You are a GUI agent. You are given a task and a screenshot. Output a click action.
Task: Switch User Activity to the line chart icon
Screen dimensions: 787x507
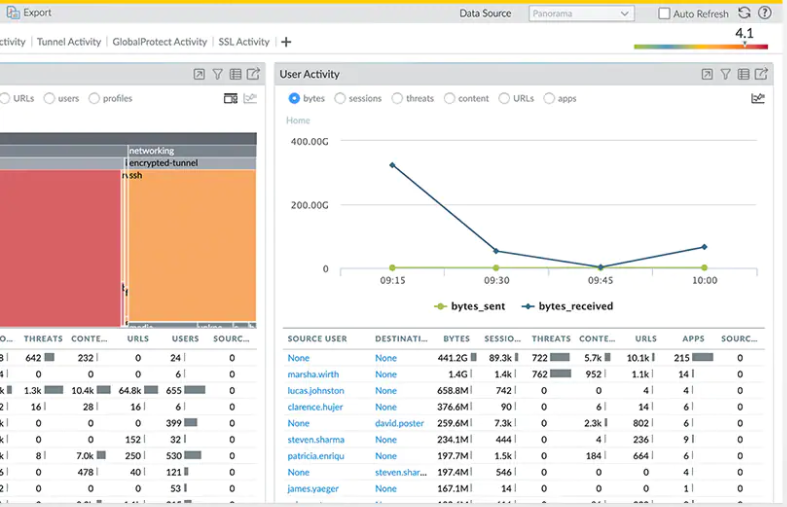click(758, 98)
